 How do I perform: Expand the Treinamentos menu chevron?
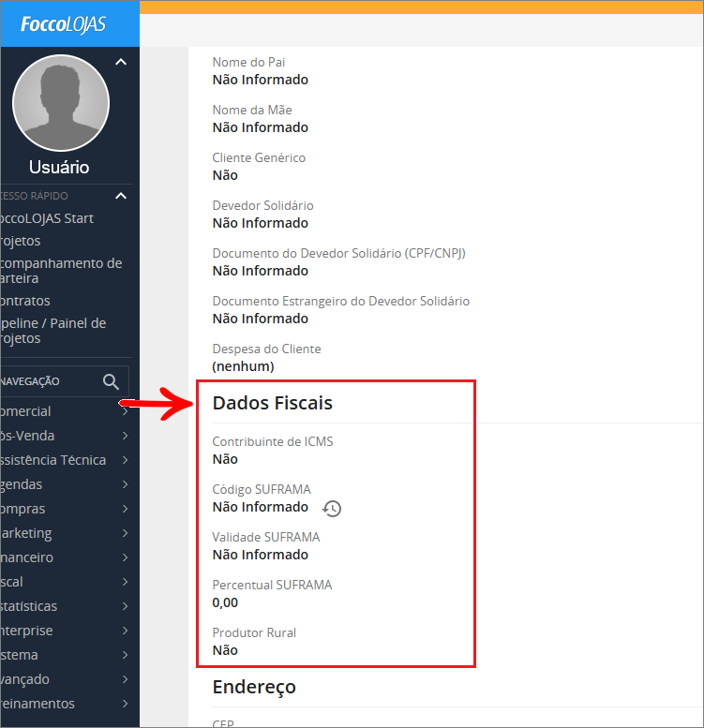coord(125,704)
